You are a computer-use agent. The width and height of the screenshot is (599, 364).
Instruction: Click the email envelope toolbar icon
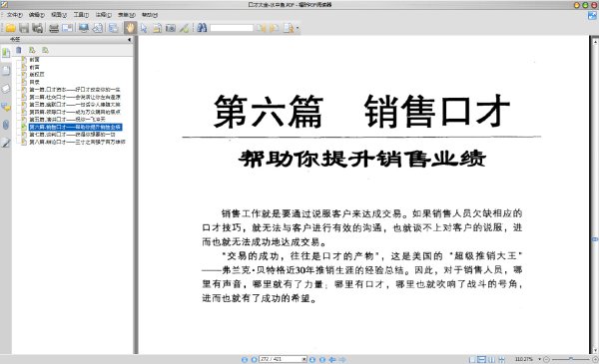[68, 28]
